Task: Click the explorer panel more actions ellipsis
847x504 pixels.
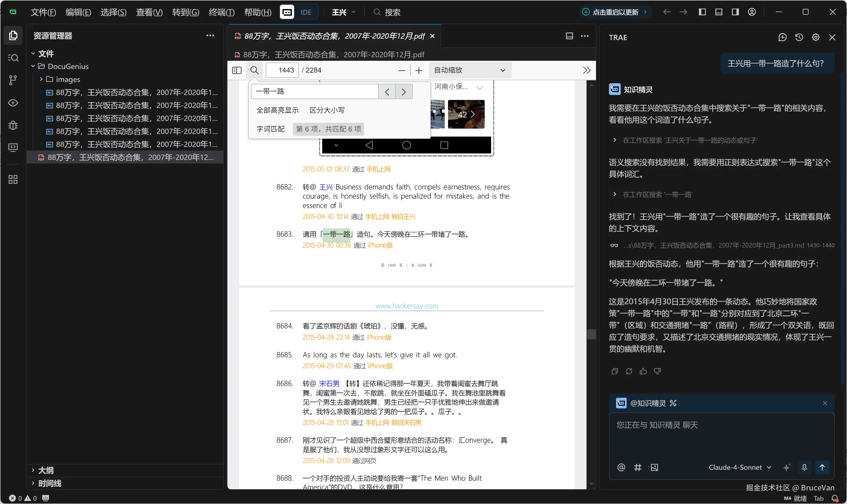Action: pos(210,36)
